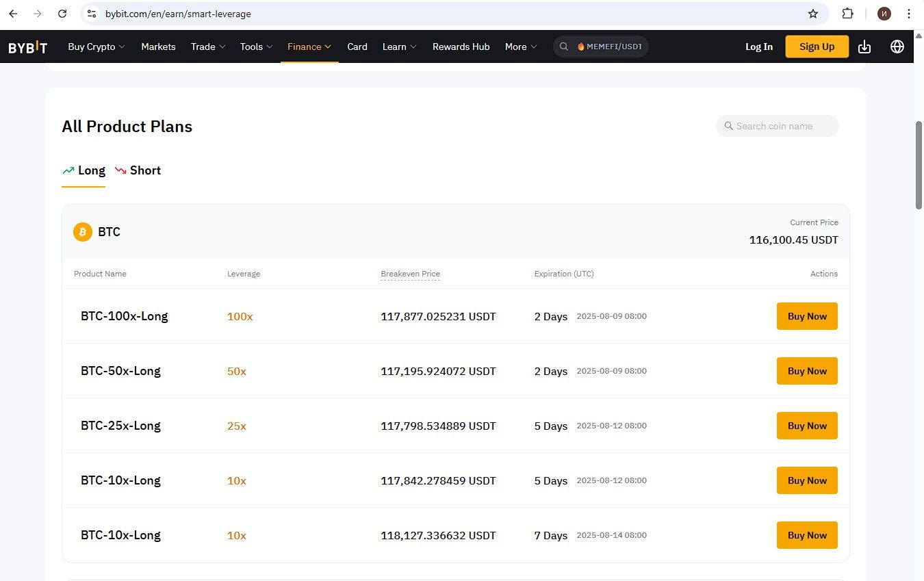Viewport: 924px width, 581px height.
Task: Click the browser forward arrow
Action: (38, 14)
